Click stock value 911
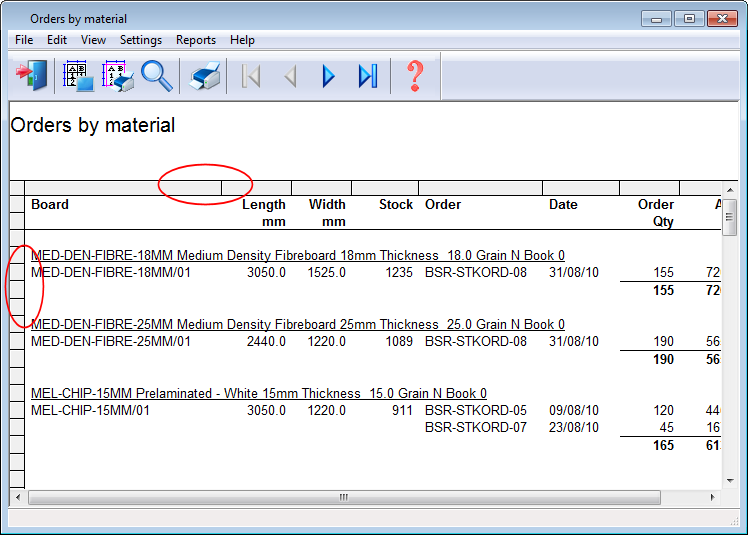 tap(402, 410)
